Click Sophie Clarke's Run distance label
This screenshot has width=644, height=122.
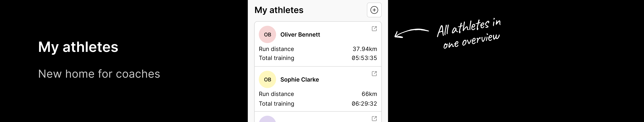pyautogui.click(x=276, y=94)
